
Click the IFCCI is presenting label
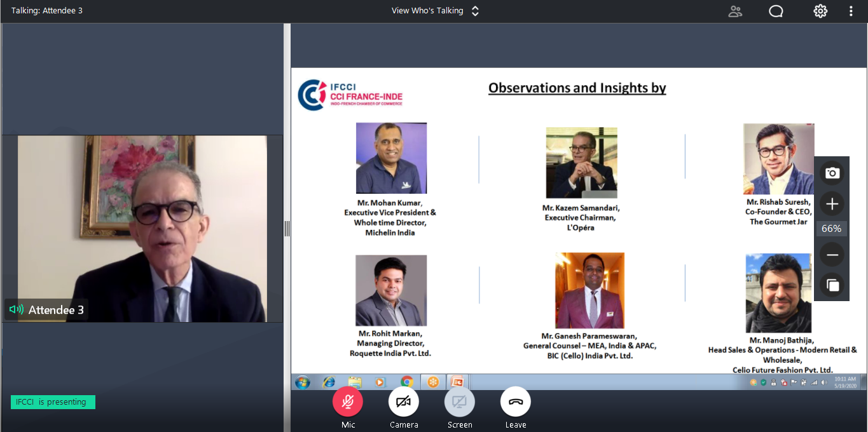(52, 402)
